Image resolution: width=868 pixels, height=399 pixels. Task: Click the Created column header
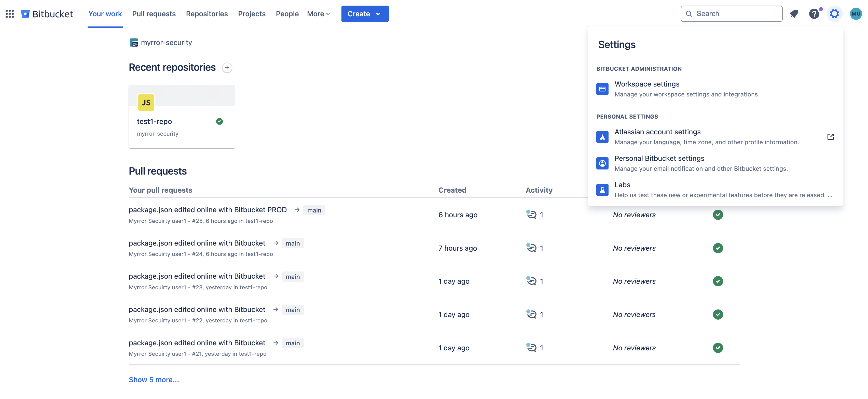coord(452,190)
